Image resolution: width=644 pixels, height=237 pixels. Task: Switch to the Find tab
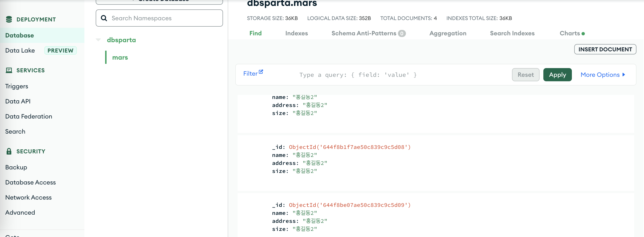click(255, 33)
